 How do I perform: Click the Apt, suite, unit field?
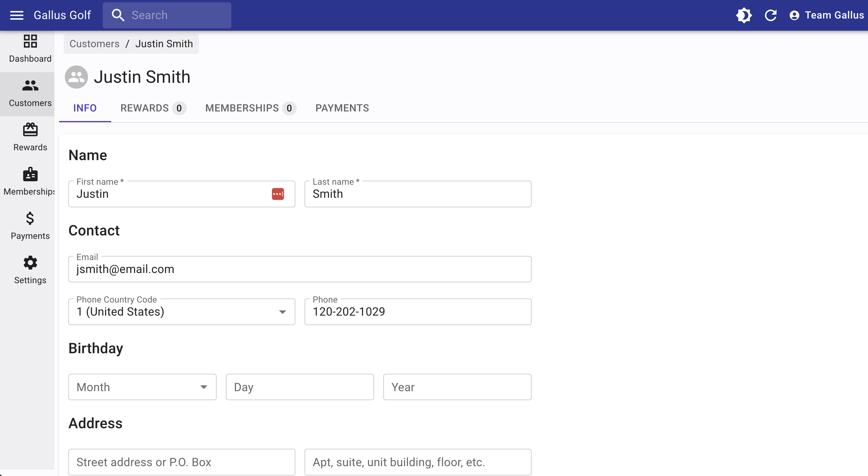coord(418,462)
